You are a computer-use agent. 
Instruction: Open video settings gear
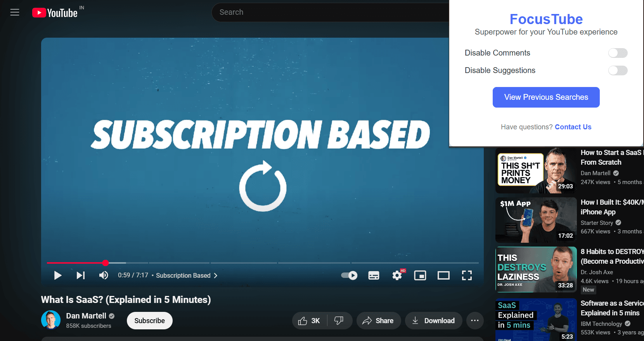(397, 275)
